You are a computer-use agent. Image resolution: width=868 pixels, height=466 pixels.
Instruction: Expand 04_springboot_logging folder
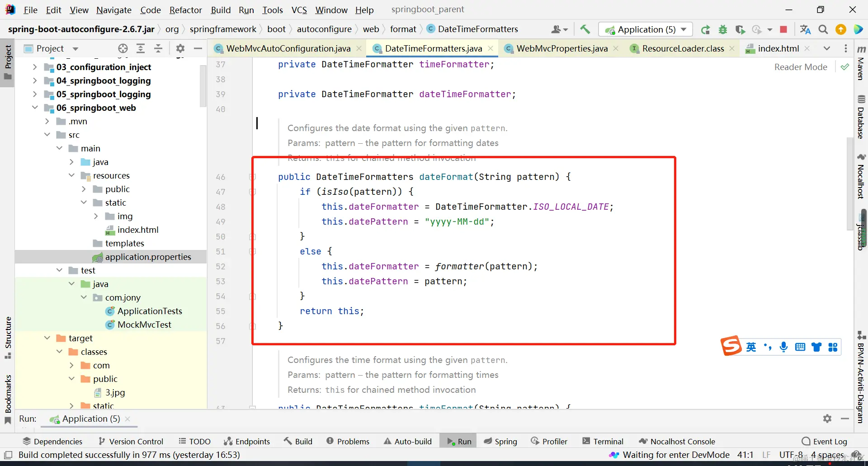click(35, 80)
